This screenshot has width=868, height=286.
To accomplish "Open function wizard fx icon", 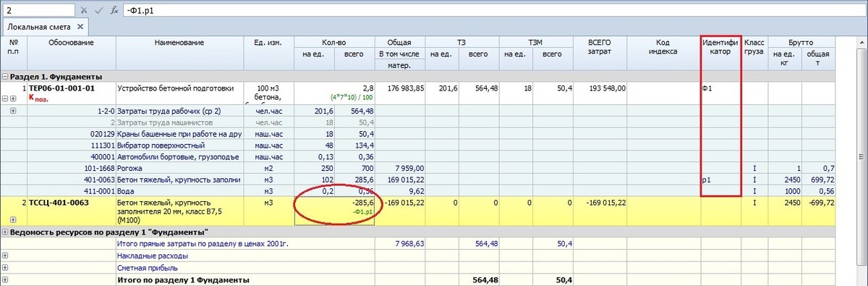I will pyautogui.click(x=114, y=11).
